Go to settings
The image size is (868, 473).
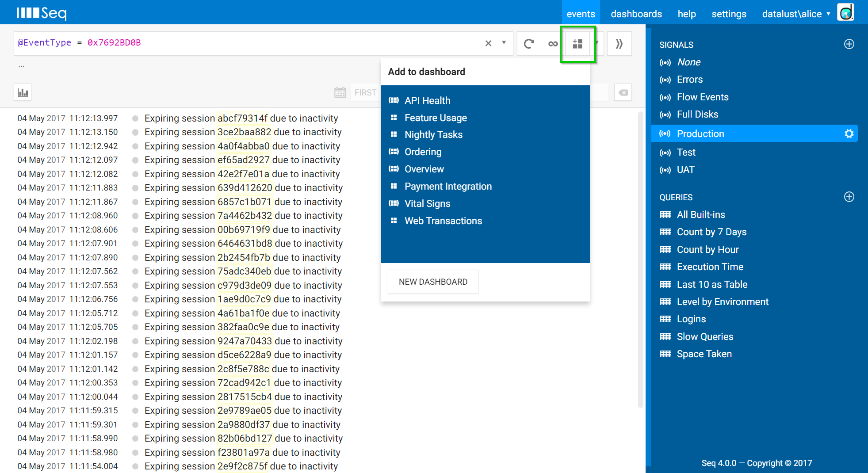[x=729, y=14]
